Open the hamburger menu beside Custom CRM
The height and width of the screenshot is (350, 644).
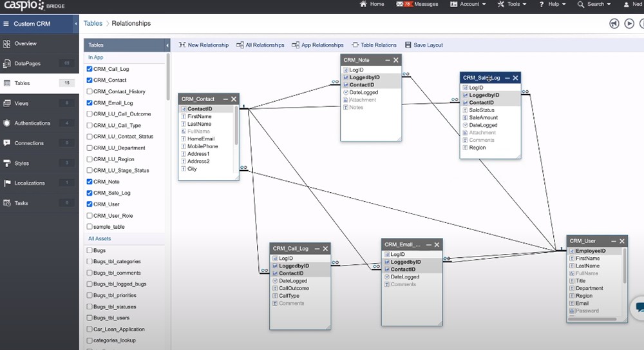click(x=6, y=24)
